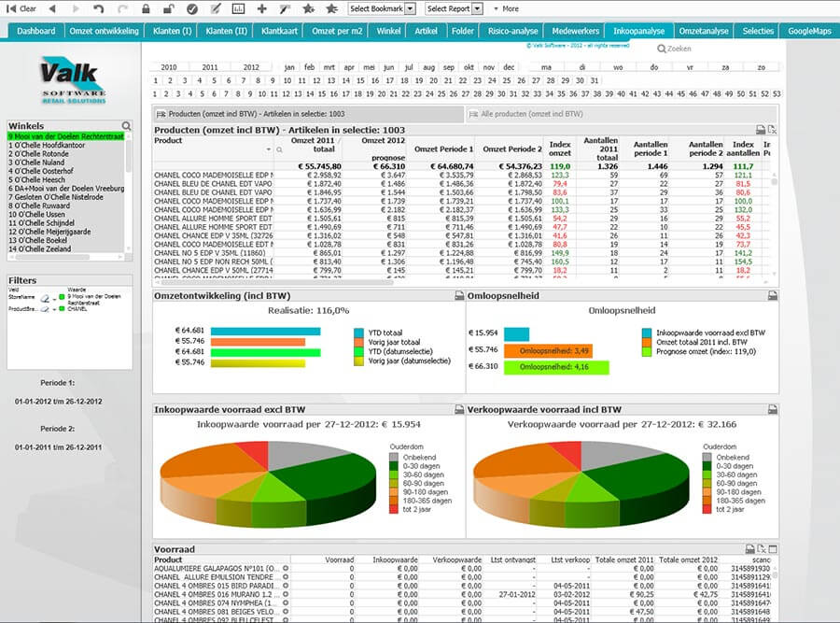Select store 1 O'Chelle Hoofdkantoor

coord(66,146)
